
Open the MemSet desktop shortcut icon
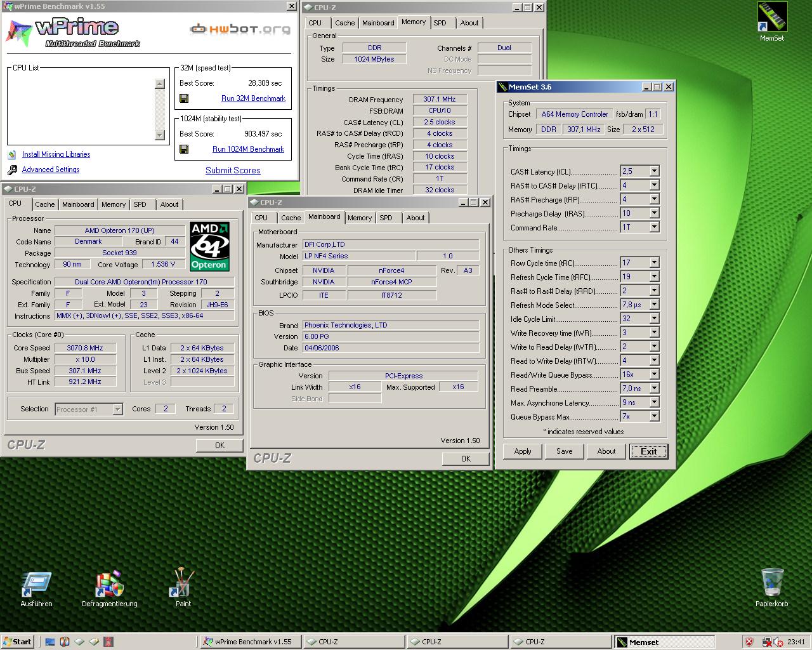tap(771, 17)
